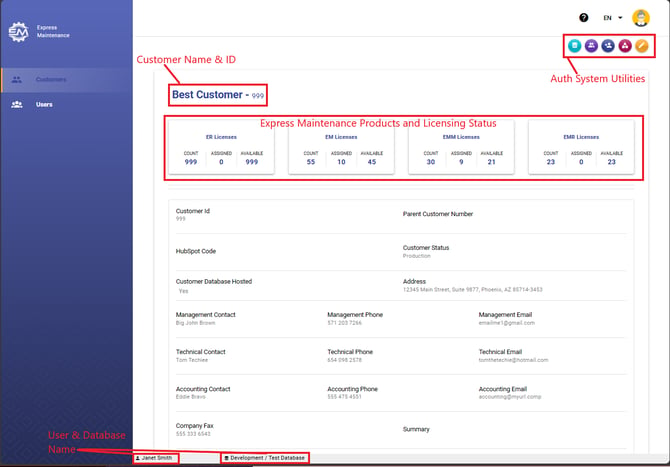The width and height of the screenshot is (670, 467).
Task: Open the user avatar profile menu
Action: (x=641, y=18)
